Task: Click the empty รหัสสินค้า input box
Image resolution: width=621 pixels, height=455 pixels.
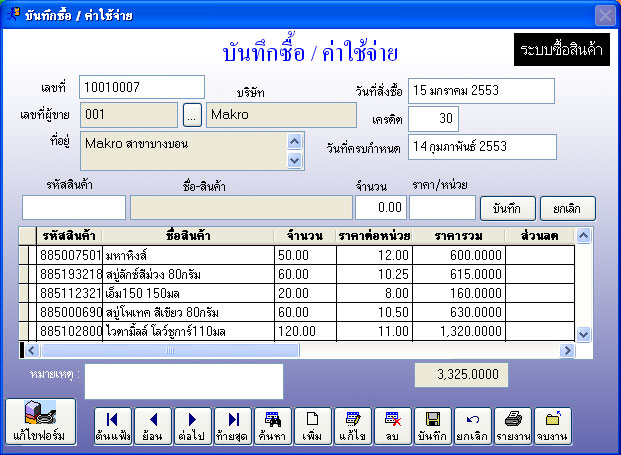Action: pos(74,207)
